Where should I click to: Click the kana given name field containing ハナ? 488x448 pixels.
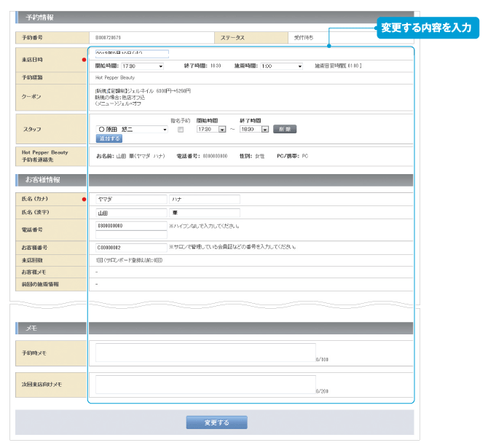tap(204, 199)
